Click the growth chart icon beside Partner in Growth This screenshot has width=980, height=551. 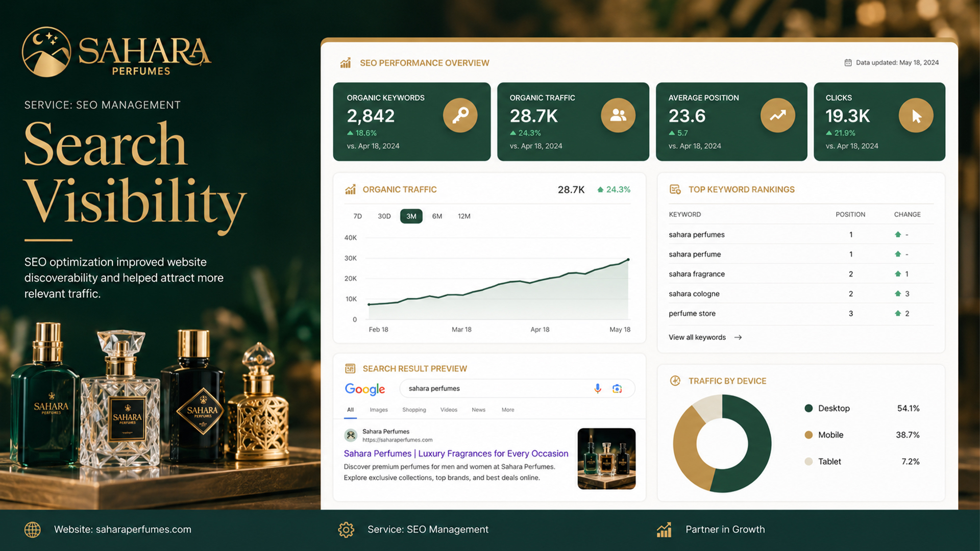664,530
